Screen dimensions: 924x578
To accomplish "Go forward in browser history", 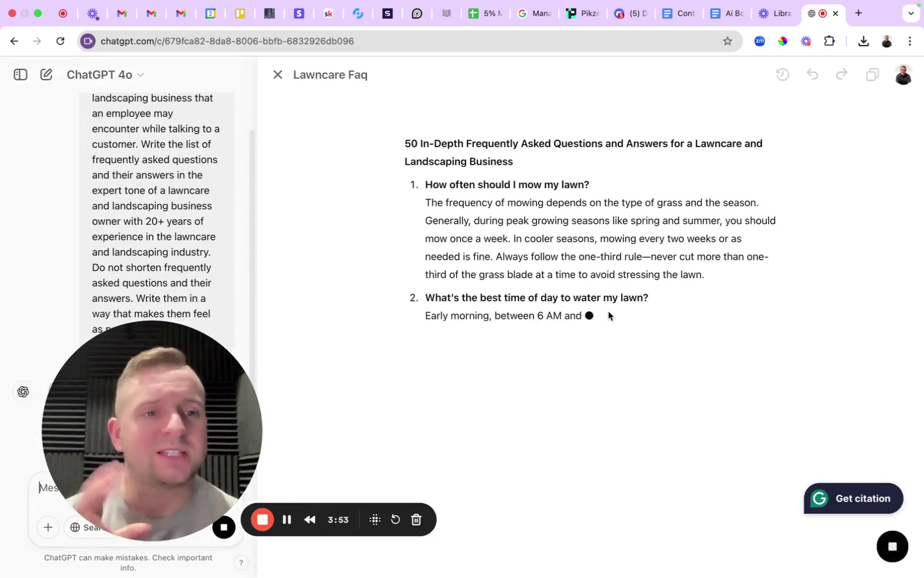I will point(37,41).
